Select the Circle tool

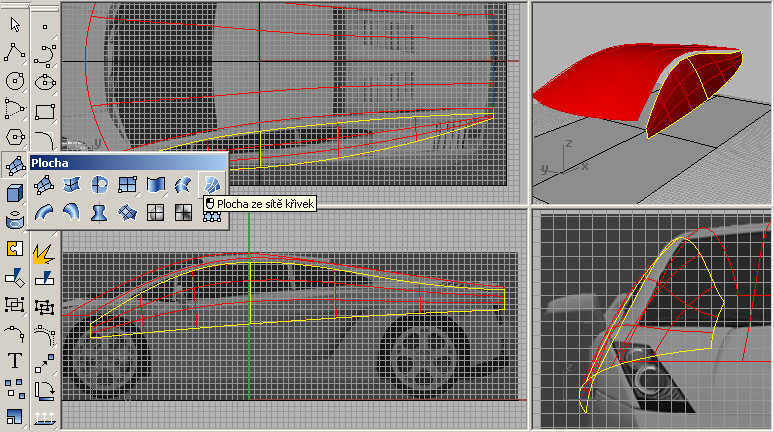(15, 80)
